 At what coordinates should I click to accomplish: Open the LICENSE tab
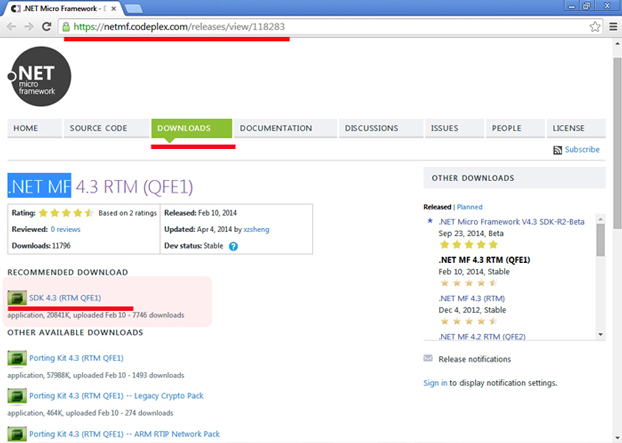click(576, 128)
